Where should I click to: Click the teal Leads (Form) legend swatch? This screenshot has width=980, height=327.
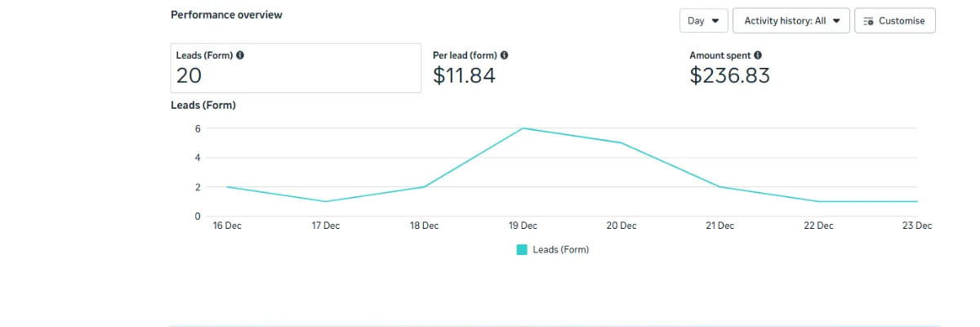522,249
